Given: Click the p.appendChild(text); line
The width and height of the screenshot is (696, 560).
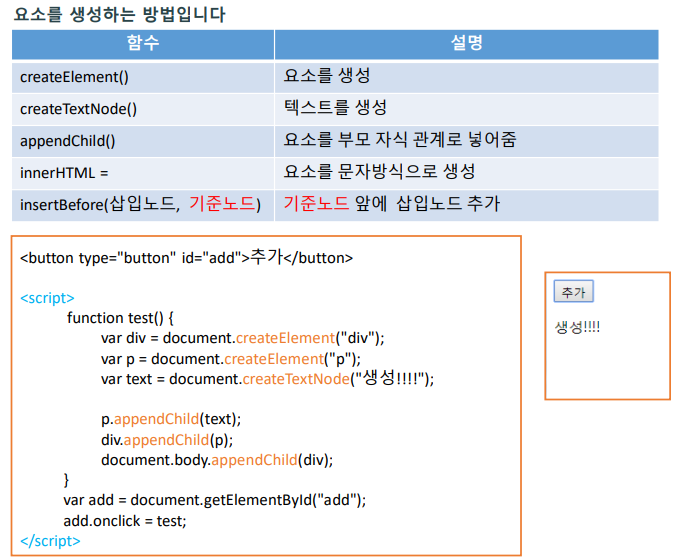Looking at the screenshot, I should coord(171,419).
